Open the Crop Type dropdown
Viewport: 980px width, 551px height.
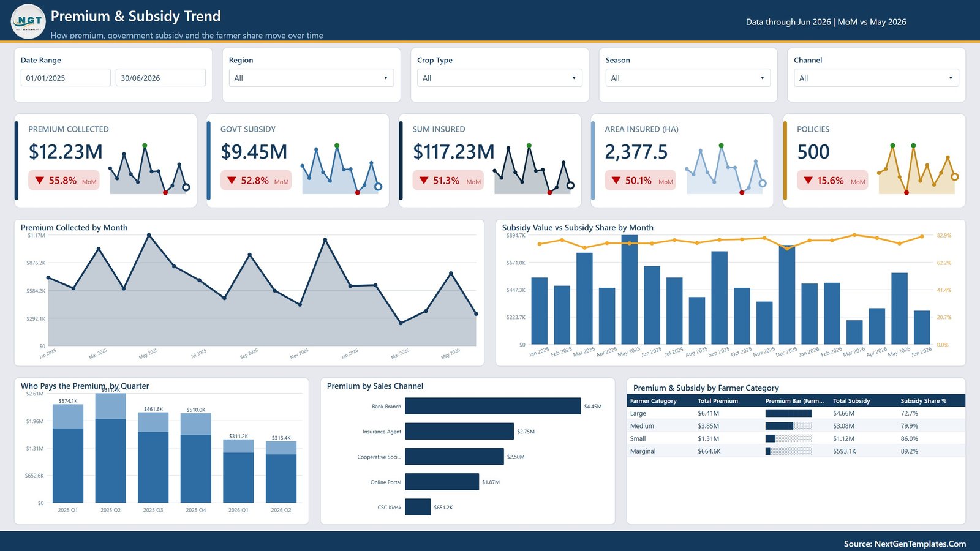(500, 78)
